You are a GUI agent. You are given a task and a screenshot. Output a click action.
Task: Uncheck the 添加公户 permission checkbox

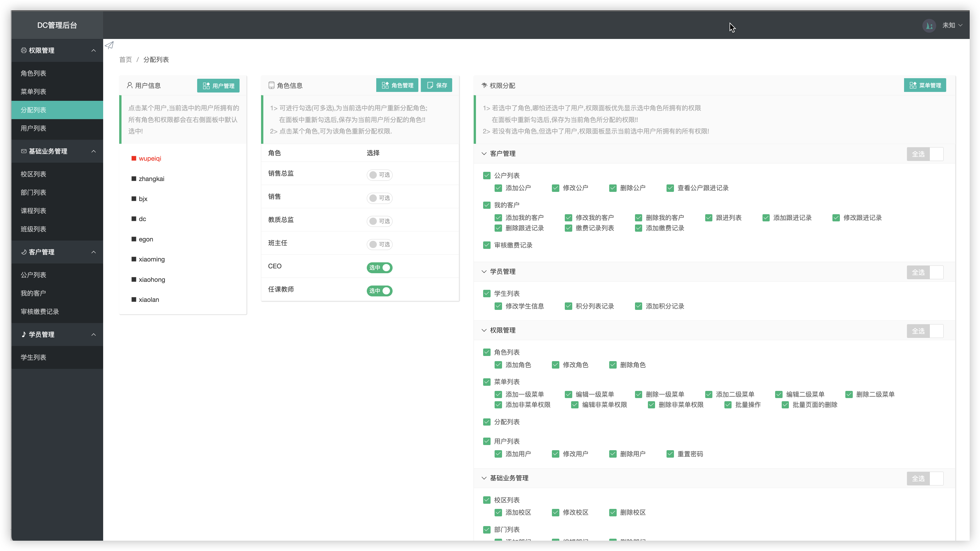click(x=498, y=188)
